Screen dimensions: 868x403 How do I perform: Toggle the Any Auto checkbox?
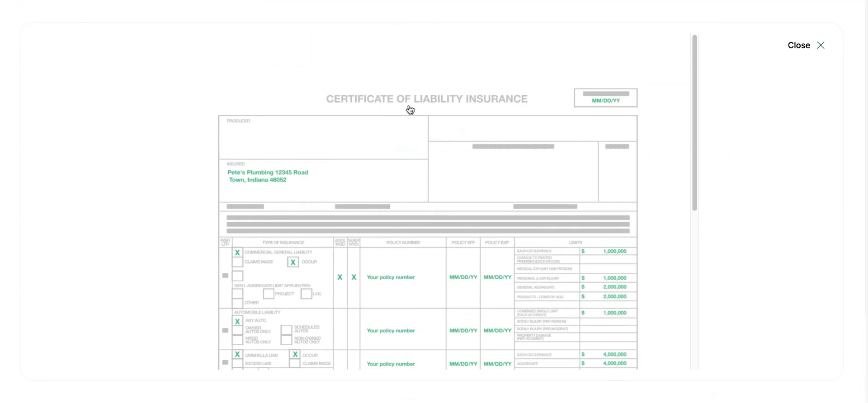237,321
